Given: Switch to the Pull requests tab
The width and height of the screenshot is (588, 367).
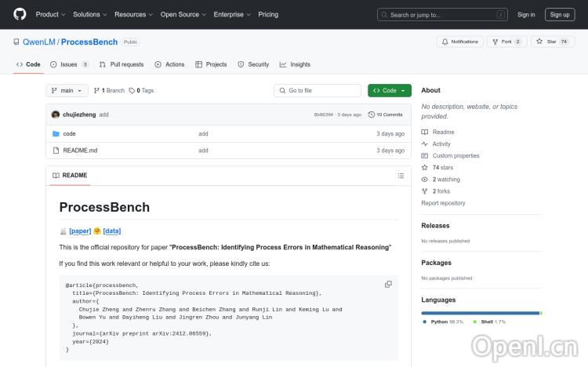Looking at the screenshot, I should [x=122, y=64].
